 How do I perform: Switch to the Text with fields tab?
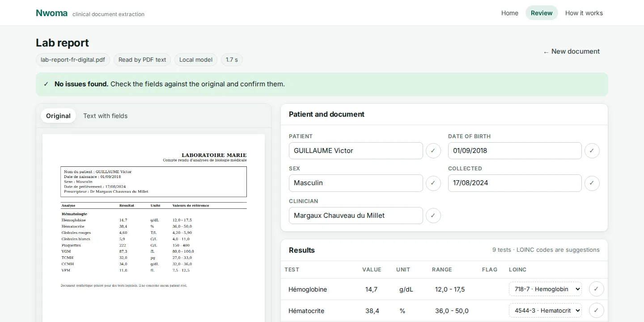(105, 116)
